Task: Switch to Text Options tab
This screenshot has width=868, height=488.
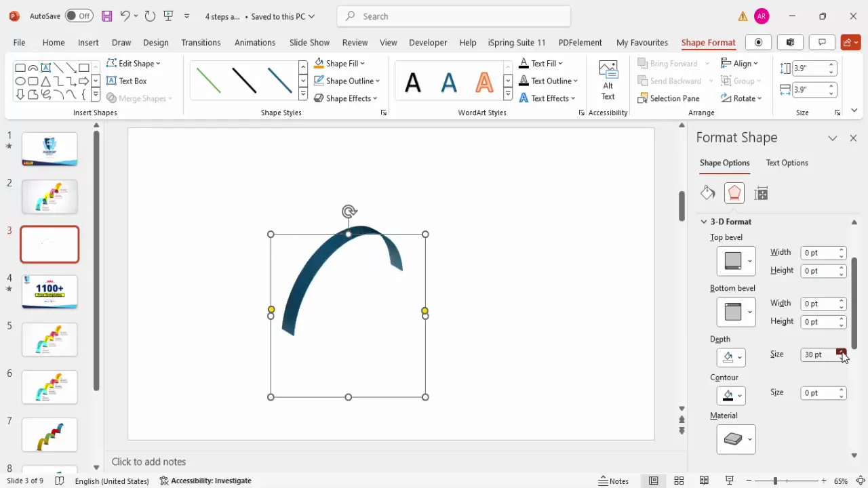Action: [x=787, y=163]
